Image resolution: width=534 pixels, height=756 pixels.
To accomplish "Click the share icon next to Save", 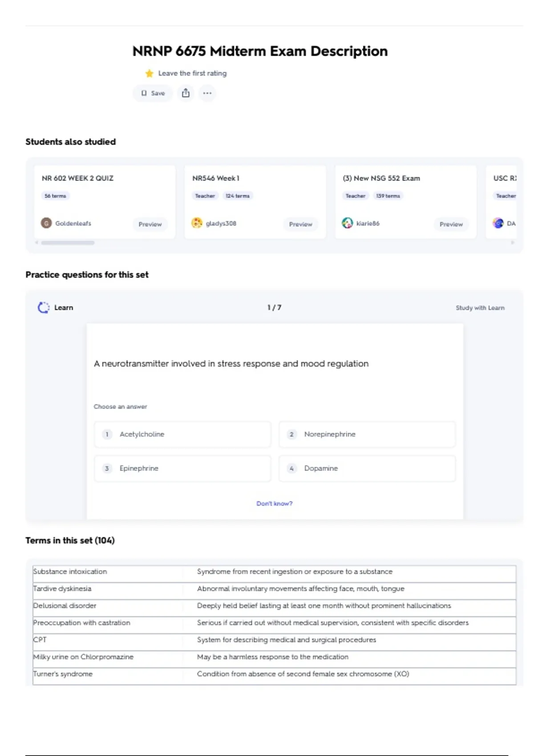I will click(x=186, y=93).
